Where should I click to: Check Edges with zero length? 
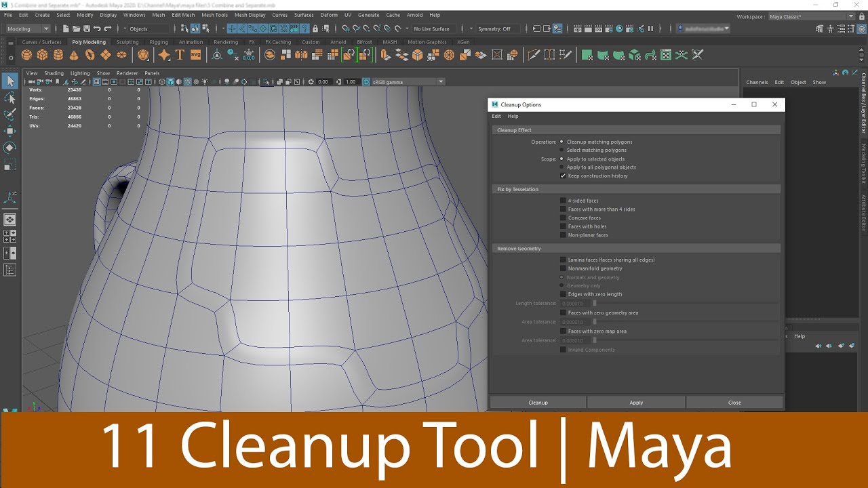pos(563,294)
